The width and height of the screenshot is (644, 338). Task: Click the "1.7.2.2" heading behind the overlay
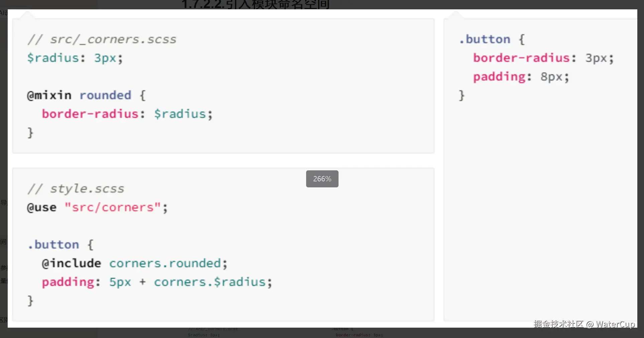click(x=255, y=5)
